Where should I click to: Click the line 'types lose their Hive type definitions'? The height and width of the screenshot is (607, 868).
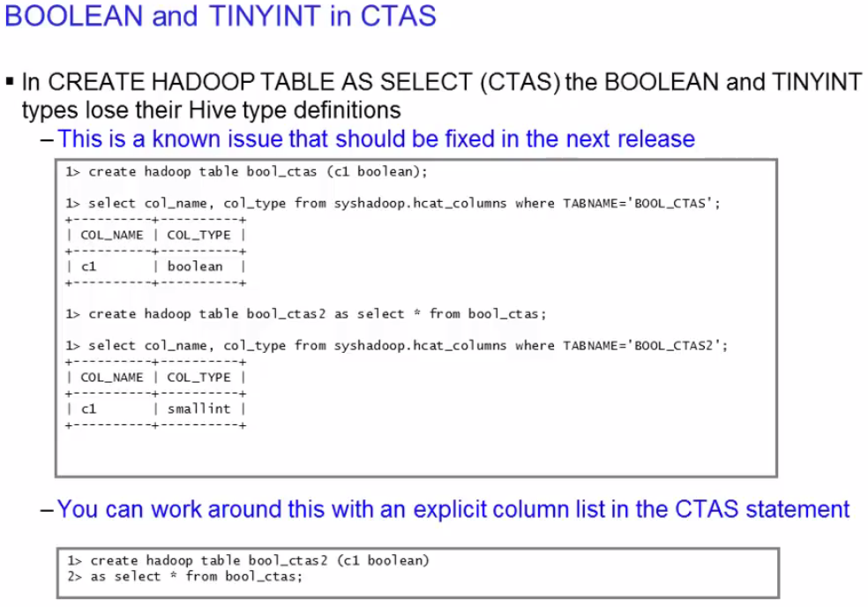212,110
